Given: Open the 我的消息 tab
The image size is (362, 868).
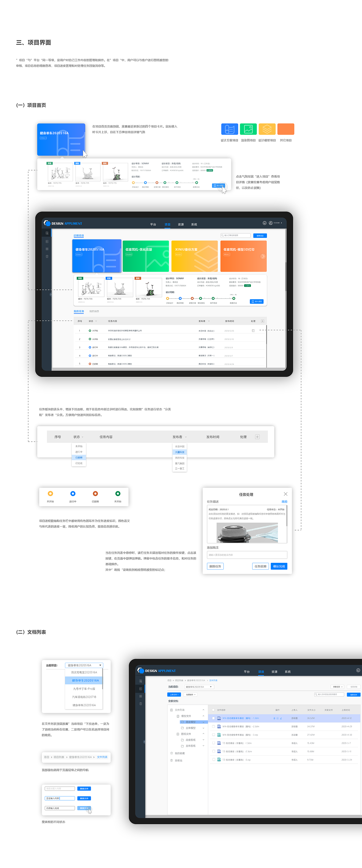Looking at the screenshot, I should click(94, 311).
